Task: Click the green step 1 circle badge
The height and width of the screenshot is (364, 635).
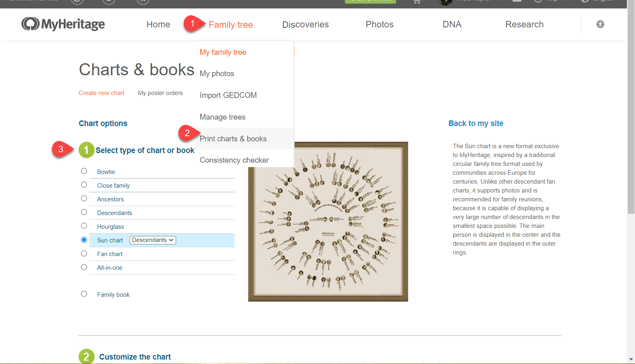Action: (x=86, y=150)
